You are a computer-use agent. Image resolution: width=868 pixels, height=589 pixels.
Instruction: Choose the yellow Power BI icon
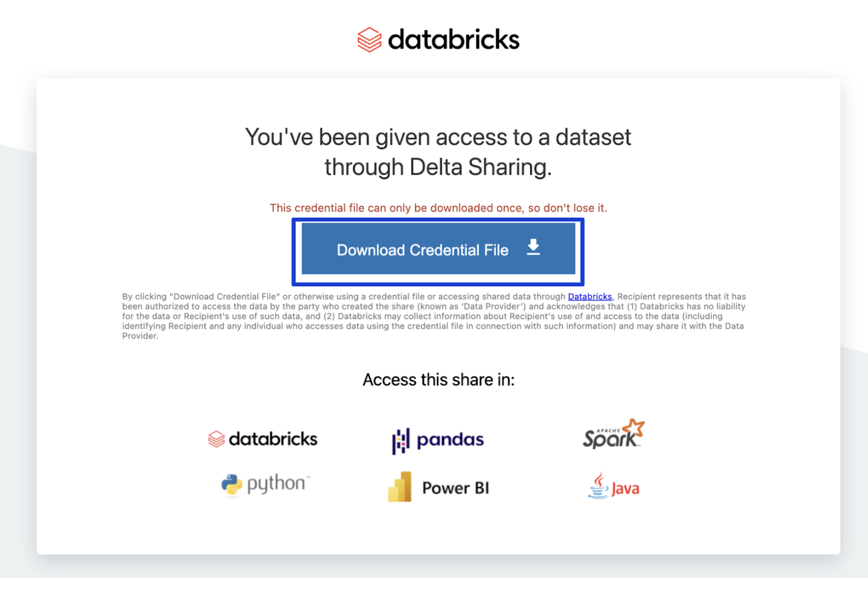(x=400, y=487)
